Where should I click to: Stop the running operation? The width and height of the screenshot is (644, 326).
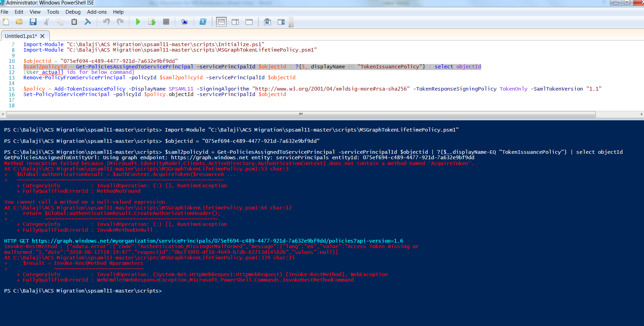(166, 22)
